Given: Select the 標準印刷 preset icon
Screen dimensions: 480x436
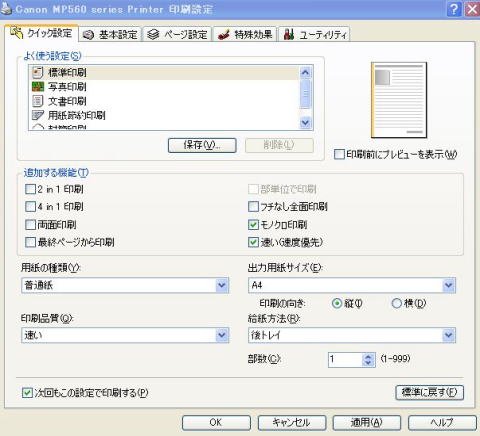Looking at the screenshot, I should click(x=38, y=72).
